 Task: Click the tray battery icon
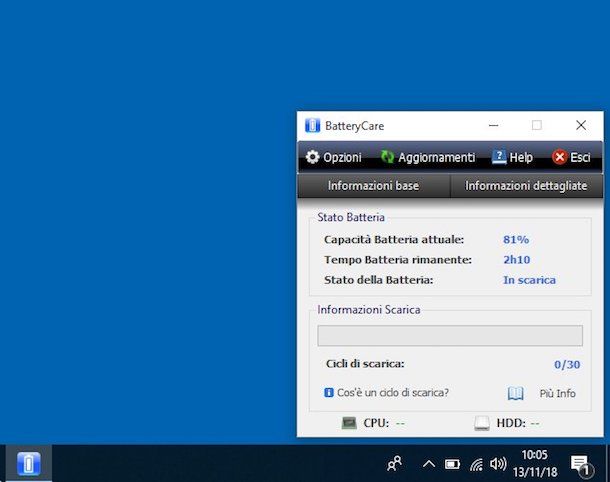pyautogui.click(x=452, y=464)
